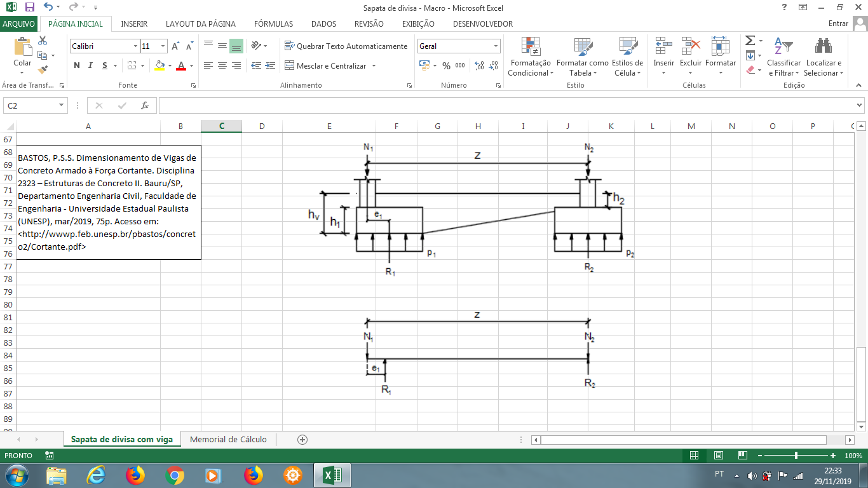This screenshot has width=868, height=488.
Task: Click the Undo arrow in quick access toolbar
Action: [x=48, y=8]
